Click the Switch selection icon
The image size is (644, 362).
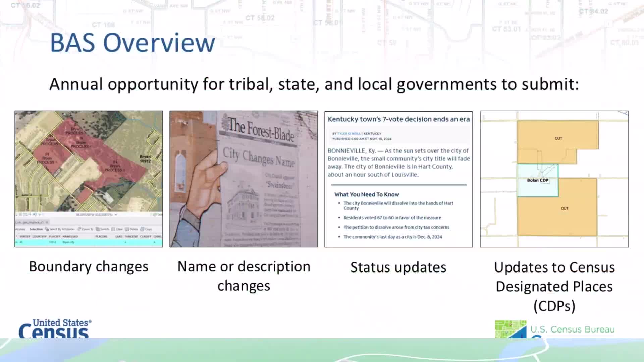pos(98,229)
